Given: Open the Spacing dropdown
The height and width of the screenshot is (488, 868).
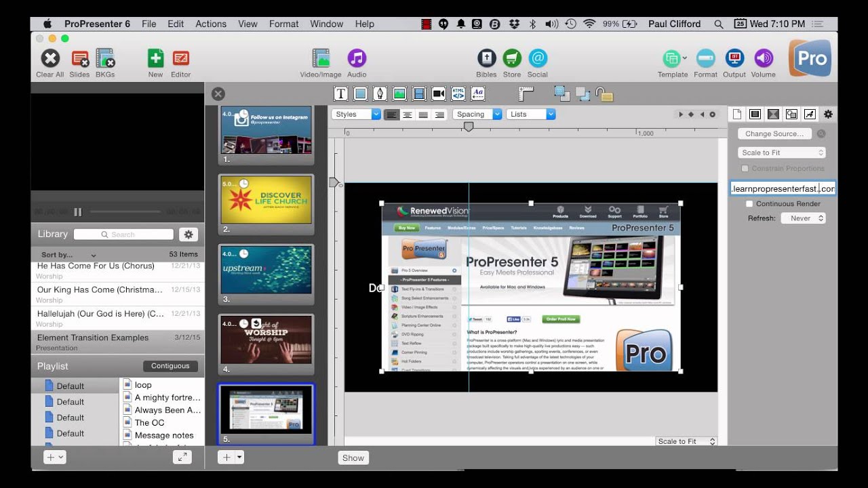Looking at the screenshot, I should tap(477, 115).
